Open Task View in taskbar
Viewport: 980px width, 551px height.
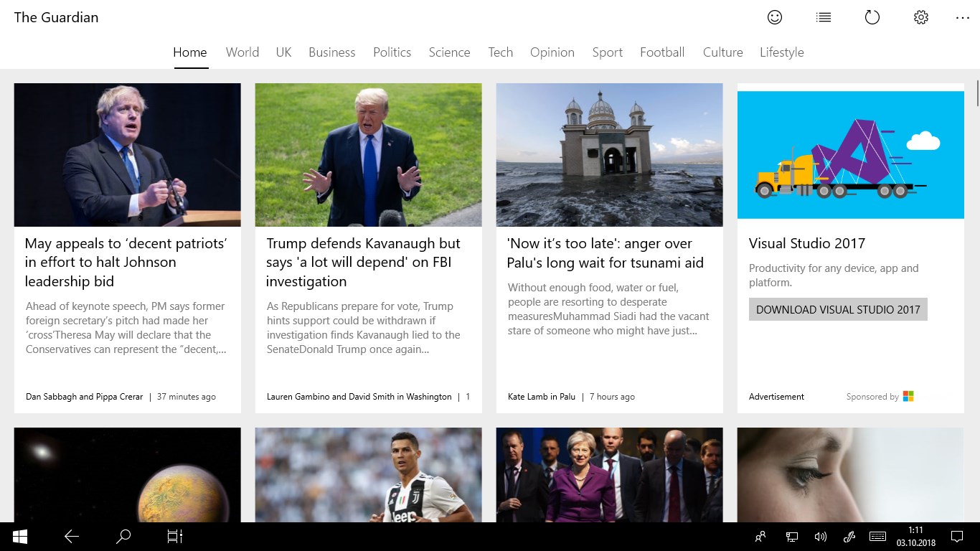tap(175, 537)
